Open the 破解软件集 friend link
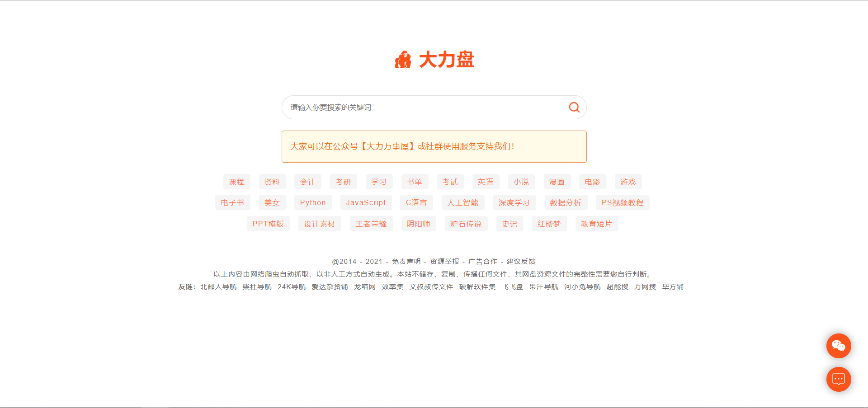 [476, 286]
